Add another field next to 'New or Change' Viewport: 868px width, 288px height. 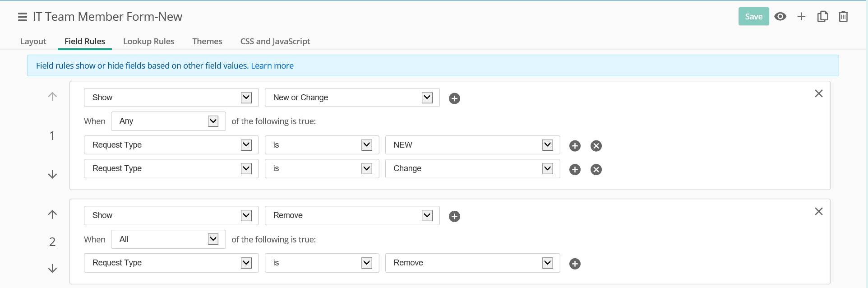click(454, 98)
